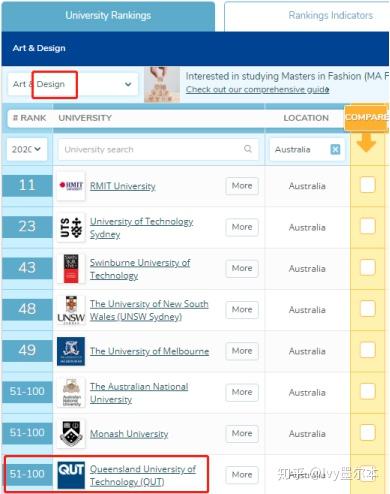
Task: Click the search magnifier icon
Action: [248, 149]
